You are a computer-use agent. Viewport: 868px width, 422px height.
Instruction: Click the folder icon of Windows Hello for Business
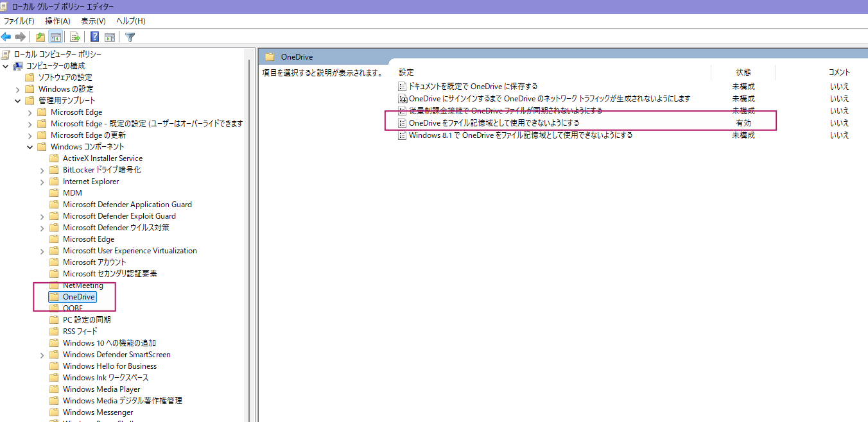coord(54,366)
